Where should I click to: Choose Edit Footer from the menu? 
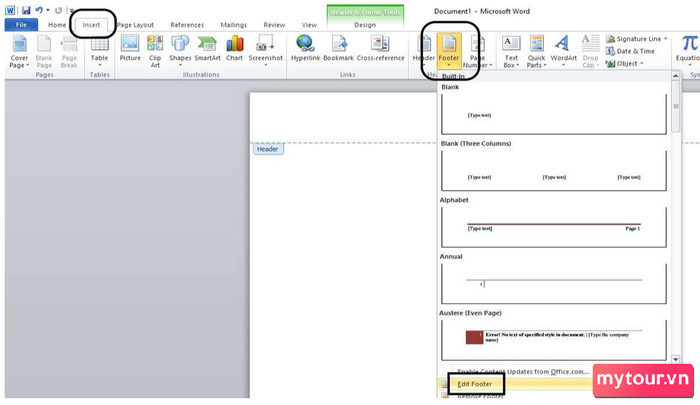point(475,384)
